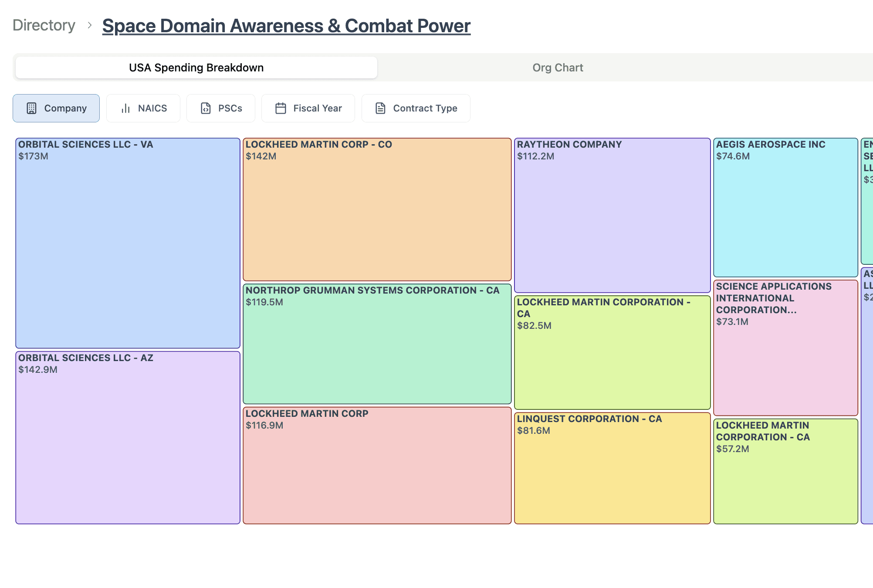Click the bar chart icon beside NAICS
Image resolution: width=873 pixels, height=588 pixels.
click(x=126, y=108)
